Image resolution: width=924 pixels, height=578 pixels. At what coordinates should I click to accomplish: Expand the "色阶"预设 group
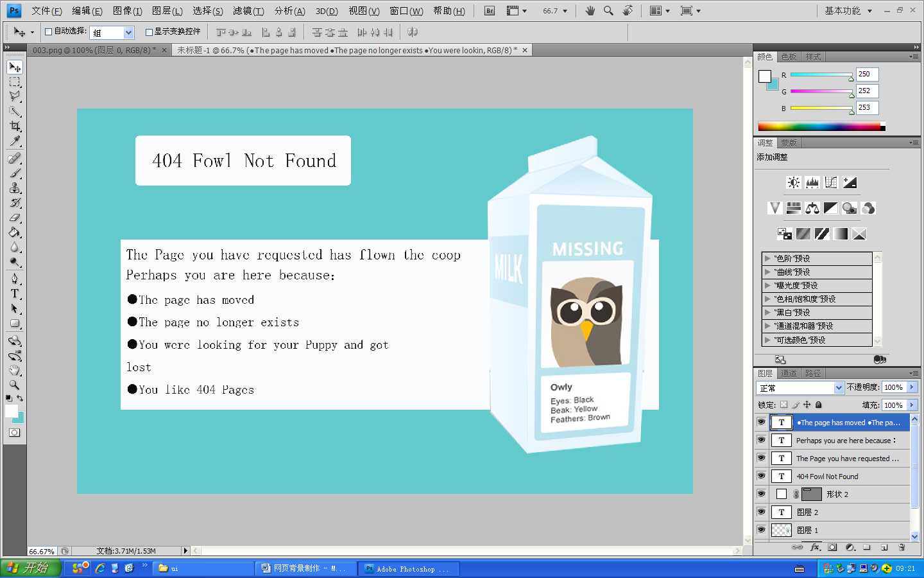[767, 258]
